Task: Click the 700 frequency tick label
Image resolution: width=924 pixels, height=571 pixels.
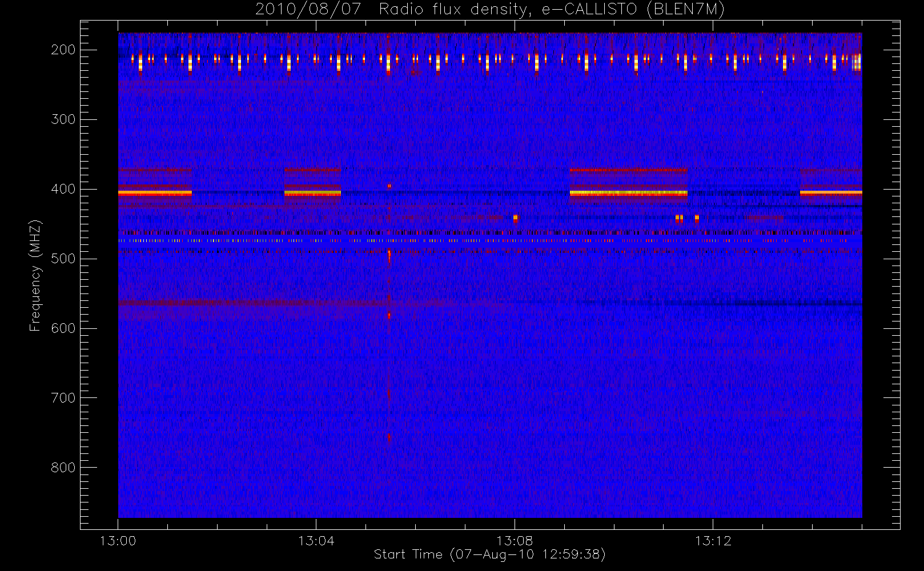Action: [63, 398]
